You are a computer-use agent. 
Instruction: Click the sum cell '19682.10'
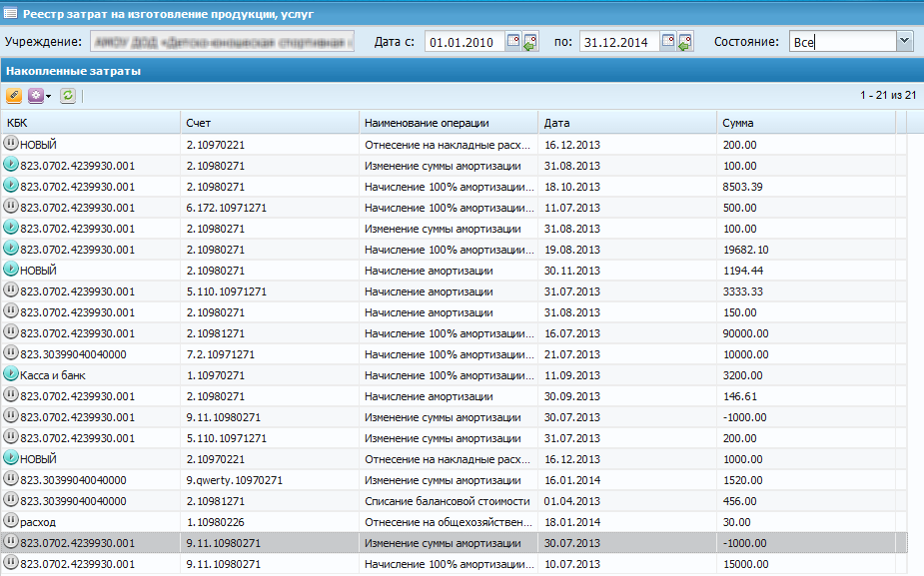click(x=806, y=250)
